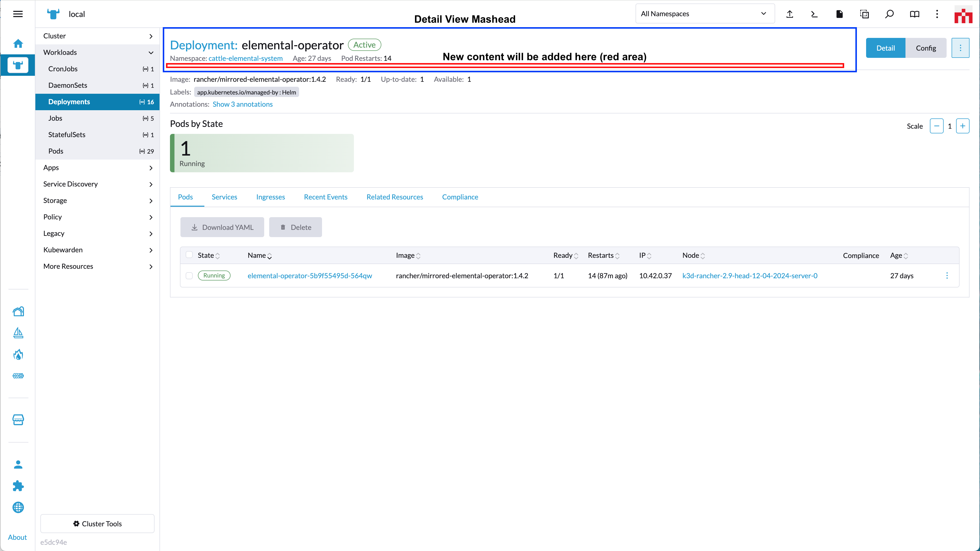Open the Extensions puzzle icon
This screenshot has height=551, width=980.
click(x=18, y=485)
